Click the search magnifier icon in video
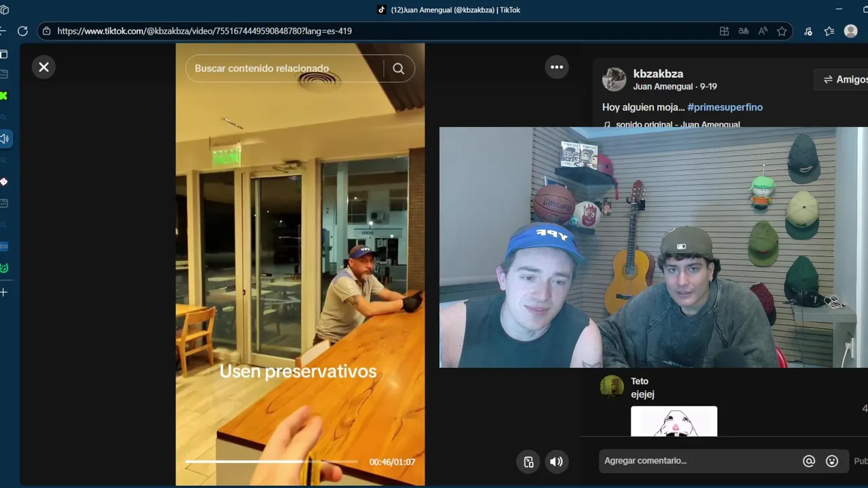 (399, 68)
